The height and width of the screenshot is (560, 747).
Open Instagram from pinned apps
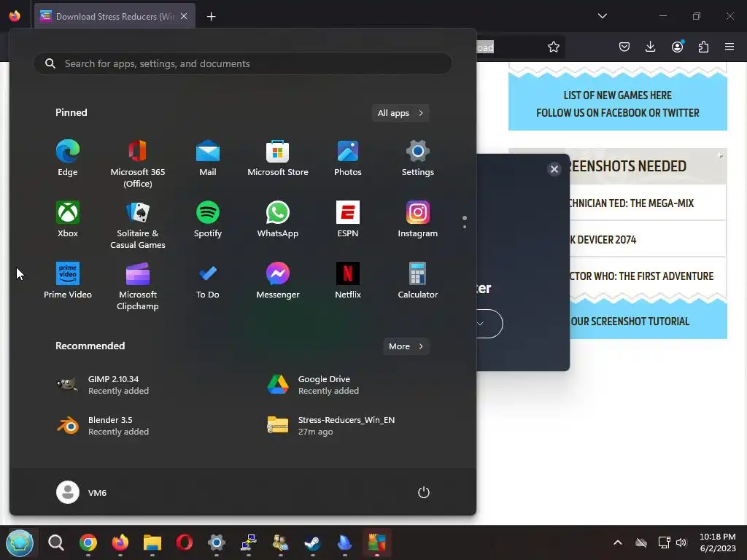pyautogui.click(x=418, y=219)
